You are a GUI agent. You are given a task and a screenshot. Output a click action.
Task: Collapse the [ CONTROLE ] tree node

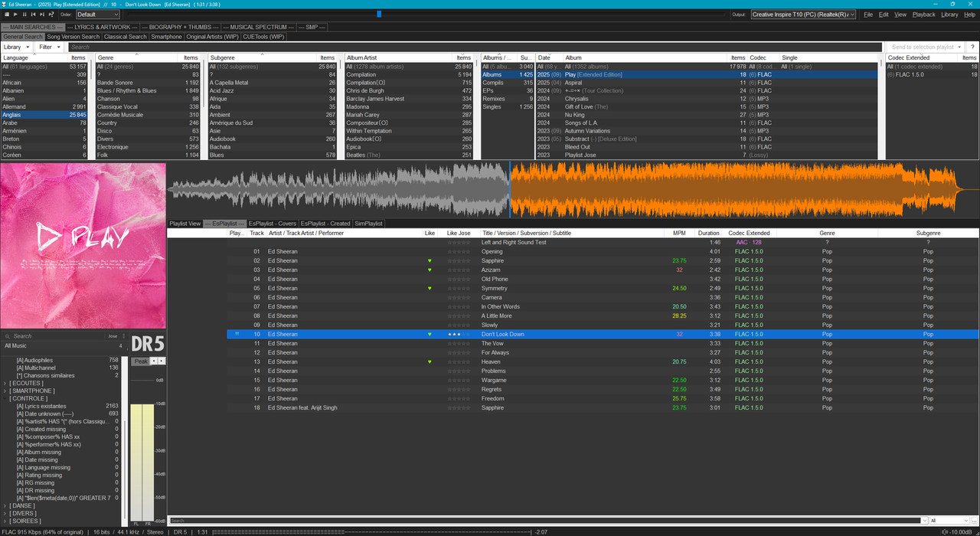tap(6, 398)
